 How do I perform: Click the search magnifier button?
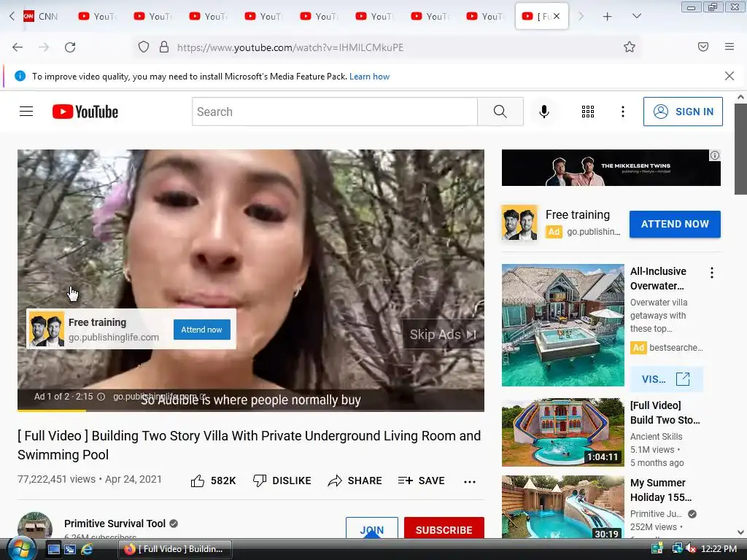pos(500,112)
